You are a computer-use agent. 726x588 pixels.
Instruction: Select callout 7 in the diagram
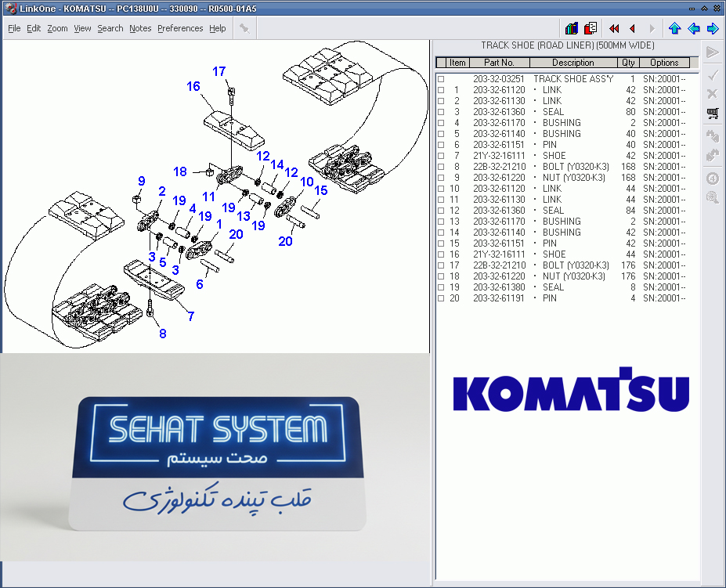[191, 316]
